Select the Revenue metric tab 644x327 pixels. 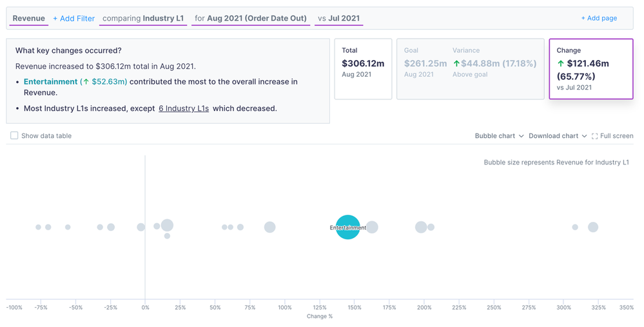(29, 18)
